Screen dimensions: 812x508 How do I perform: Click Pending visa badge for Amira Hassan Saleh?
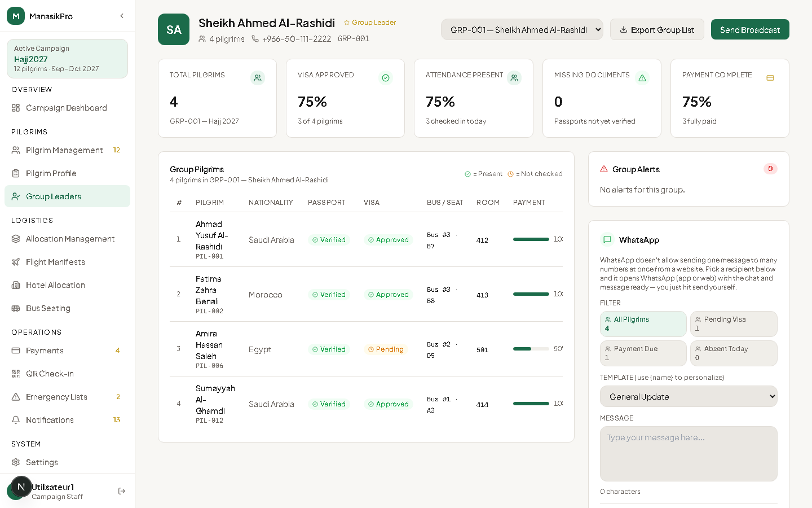point(386,349)
